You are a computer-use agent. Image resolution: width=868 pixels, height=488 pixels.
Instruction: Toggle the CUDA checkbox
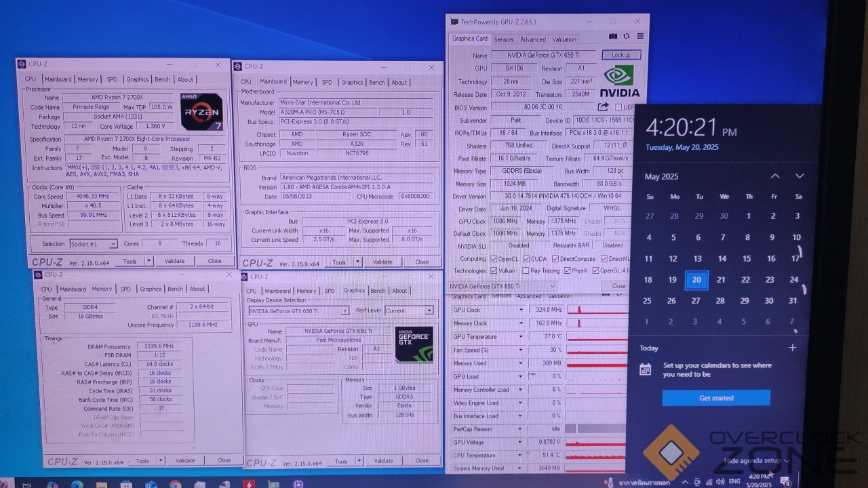[x=526, y=259]
